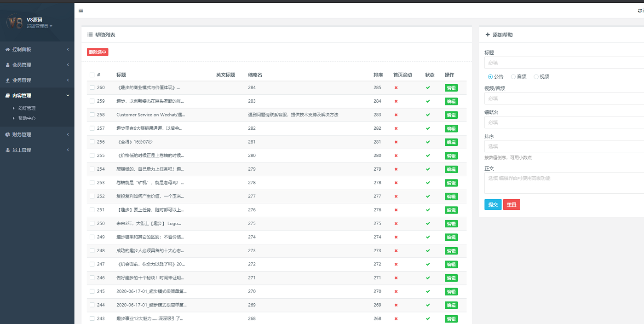Toggle the sidebar collapse hamburger icon

pyautogui.click(x=81, y=11)
